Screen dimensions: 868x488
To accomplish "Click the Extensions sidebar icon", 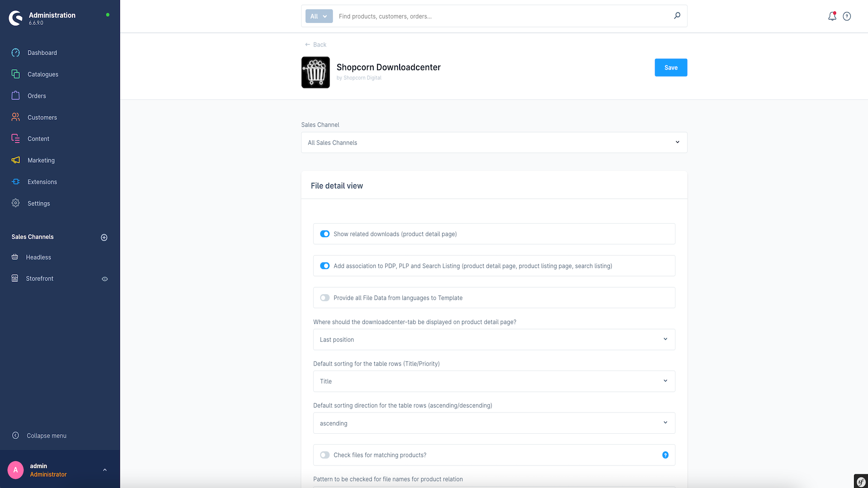I will (16, 182).
